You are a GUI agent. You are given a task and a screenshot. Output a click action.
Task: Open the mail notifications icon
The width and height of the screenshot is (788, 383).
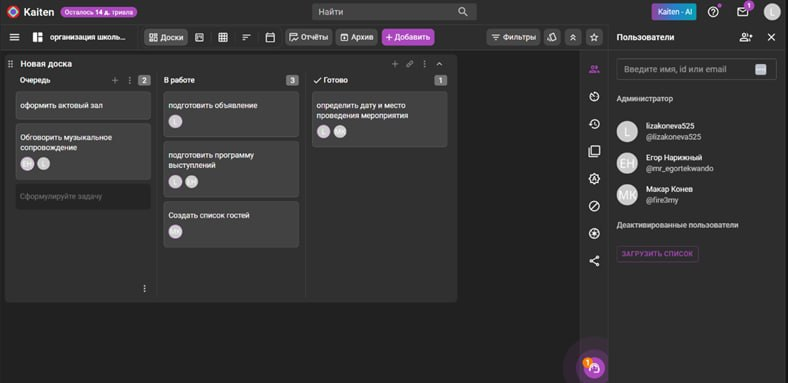pyautogui.click(x=742, y=12)
